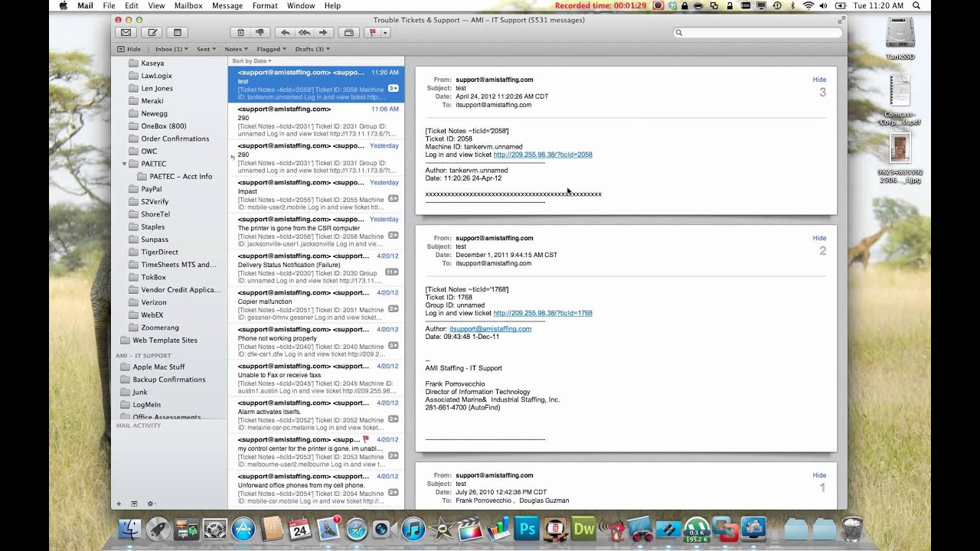The image size is (980, 551).
Task: Open the Sort by Date dropdown
Action: [252, 61]
